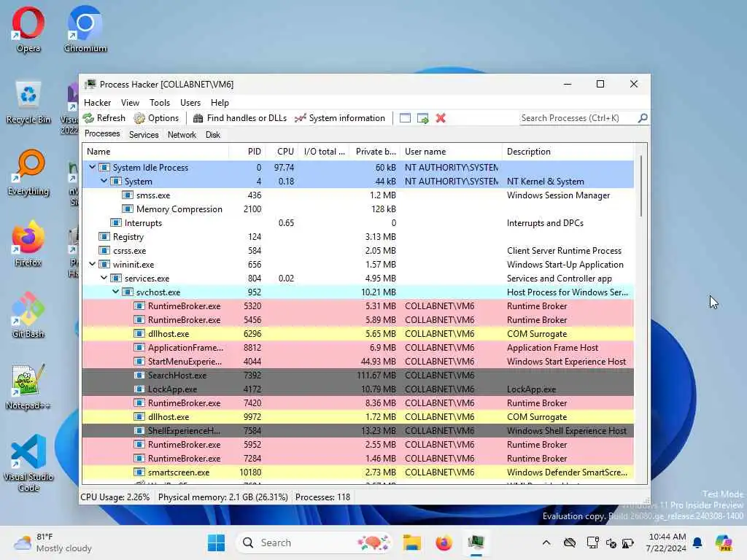The height and width of the screenshot is (560, 747).
Task: Open the Windows Start menu
Action: coord(216,542)
